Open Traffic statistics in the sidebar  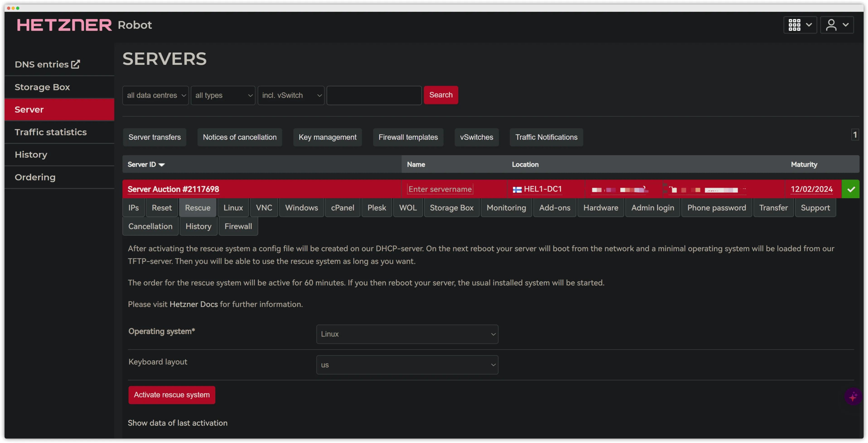[x=59, y=132]
